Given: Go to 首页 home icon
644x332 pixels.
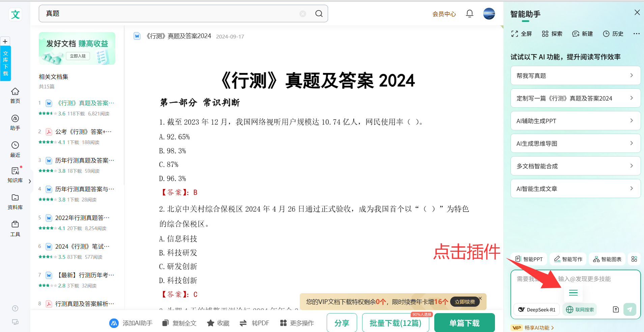Looking at the screenshot, I should pyautogui.click(x=15, y=95).
